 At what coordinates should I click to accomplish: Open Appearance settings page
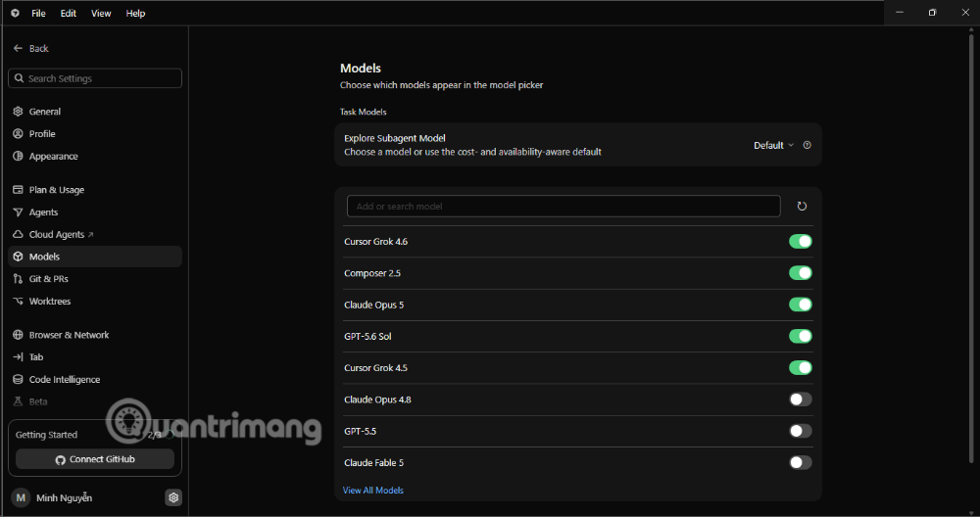[95, 156]
